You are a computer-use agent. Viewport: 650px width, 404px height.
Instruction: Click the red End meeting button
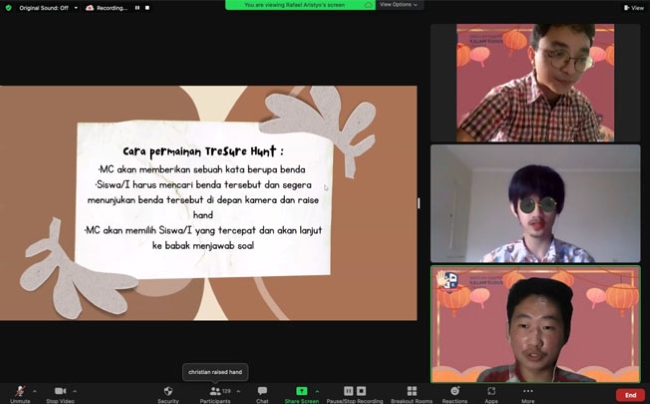[630, 395]
